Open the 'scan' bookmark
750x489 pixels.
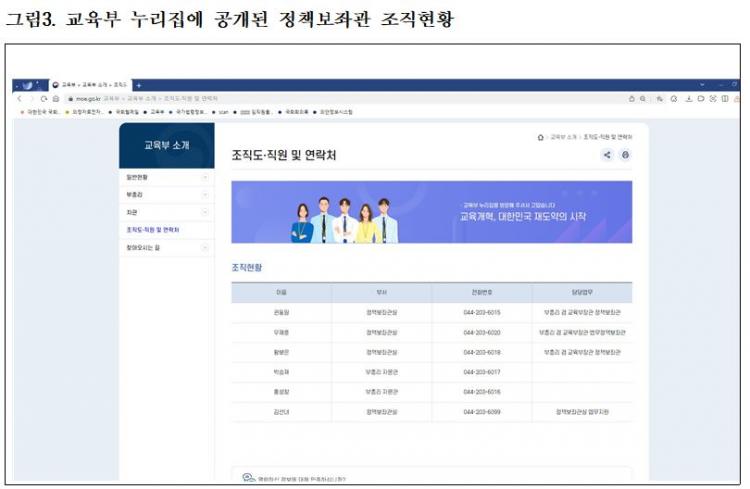coord(221,112)
